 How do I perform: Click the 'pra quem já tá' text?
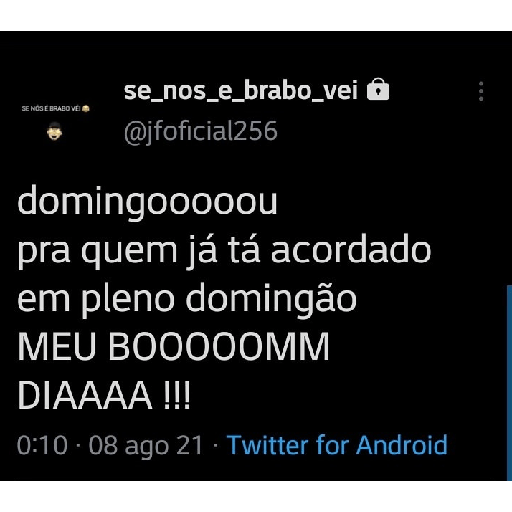click(x=139, y=251)
